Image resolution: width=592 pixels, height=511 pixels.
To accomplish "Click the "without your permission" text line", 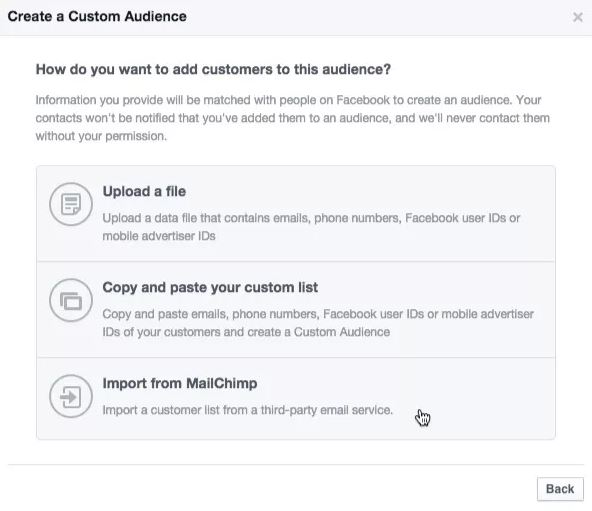I will point(101,136).
